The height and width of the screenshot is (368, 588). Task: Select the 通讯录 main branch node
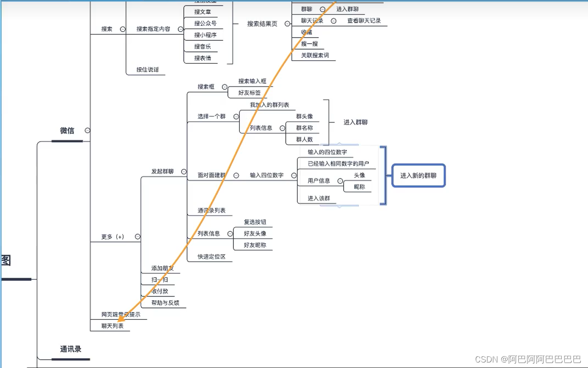[71, 349]
